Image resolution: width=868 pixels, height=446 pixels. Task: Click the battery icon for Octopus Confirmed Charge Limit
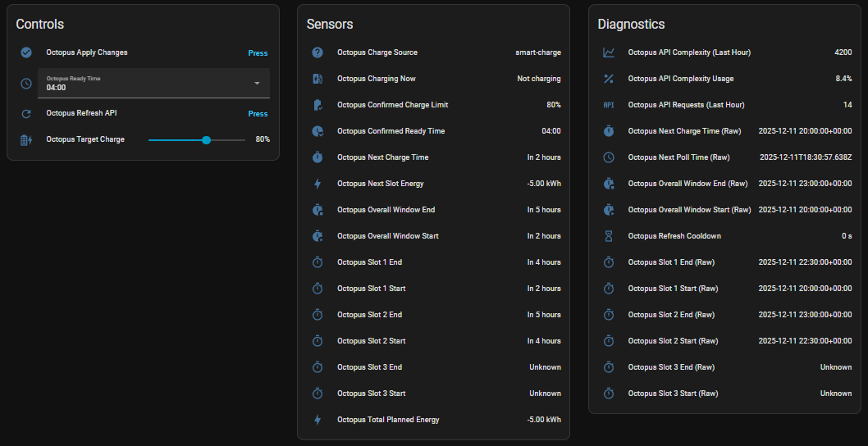coord(318,105)
